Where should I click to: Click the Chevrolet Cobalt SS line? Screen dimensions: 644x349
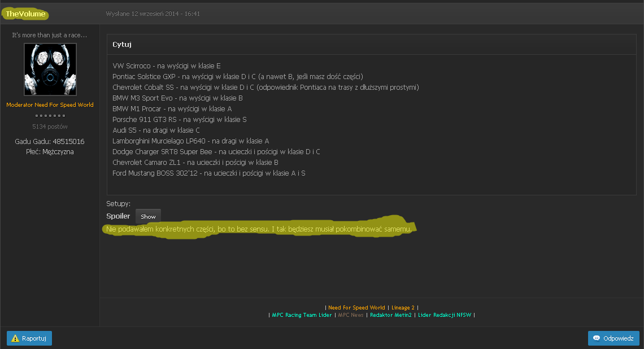pos(266,87)
